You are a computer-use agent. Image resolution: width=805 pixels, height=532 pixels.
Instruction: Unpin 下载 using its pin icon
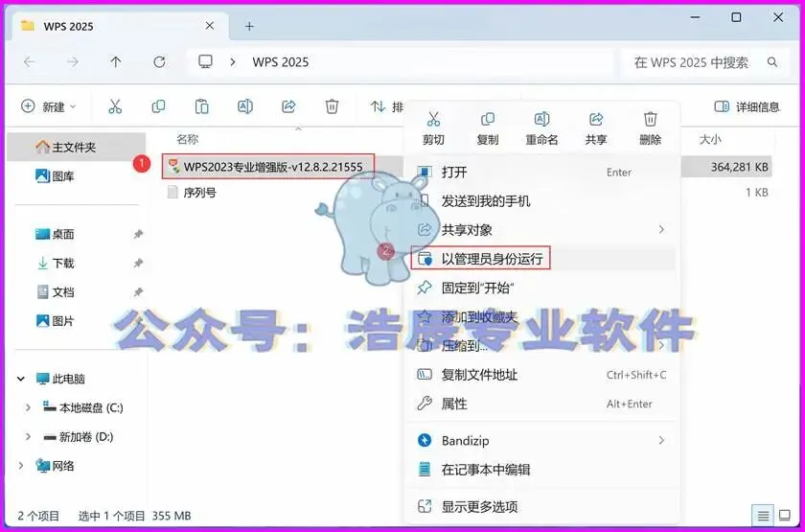coord(138,264)
